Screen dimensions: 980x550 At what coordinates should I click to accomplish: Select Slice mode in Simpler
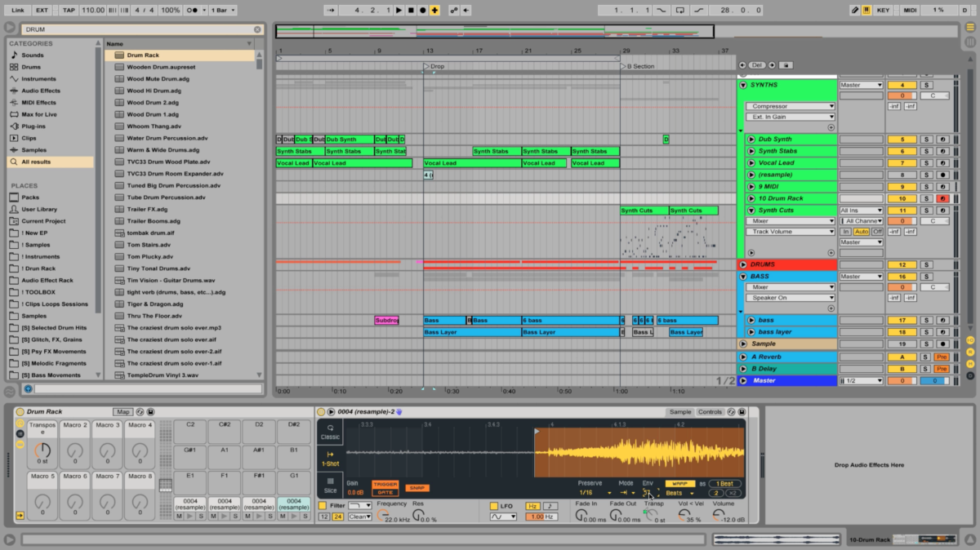330,486
